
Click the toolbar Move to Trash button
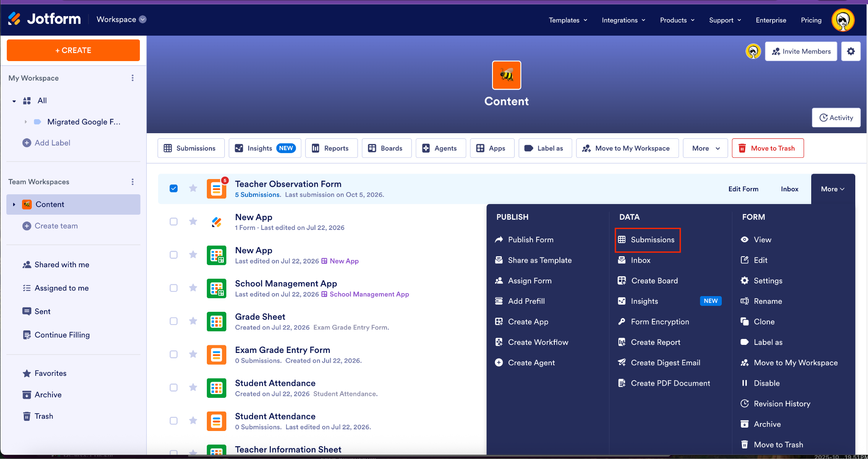pos(768,148)
